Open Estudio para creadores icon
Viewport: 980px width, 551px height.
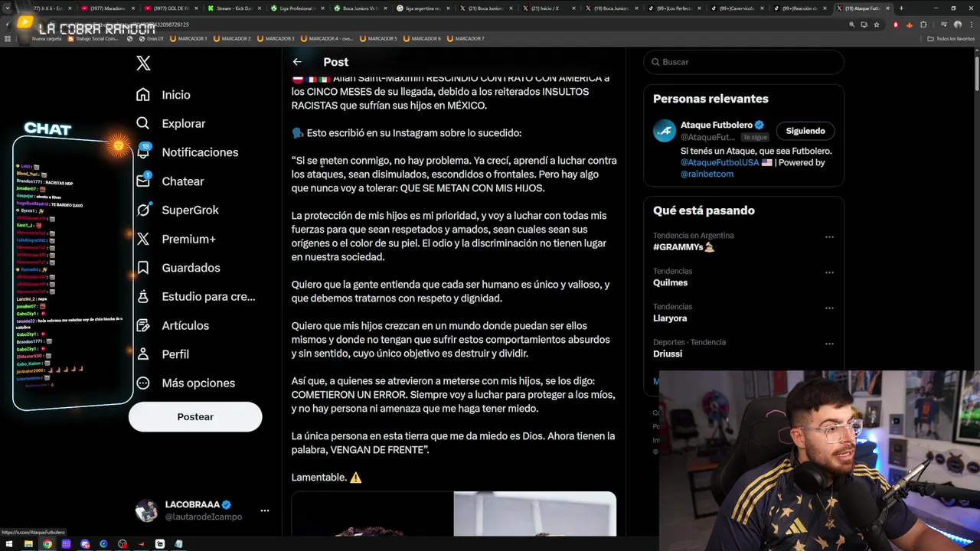tap(143, 296)
